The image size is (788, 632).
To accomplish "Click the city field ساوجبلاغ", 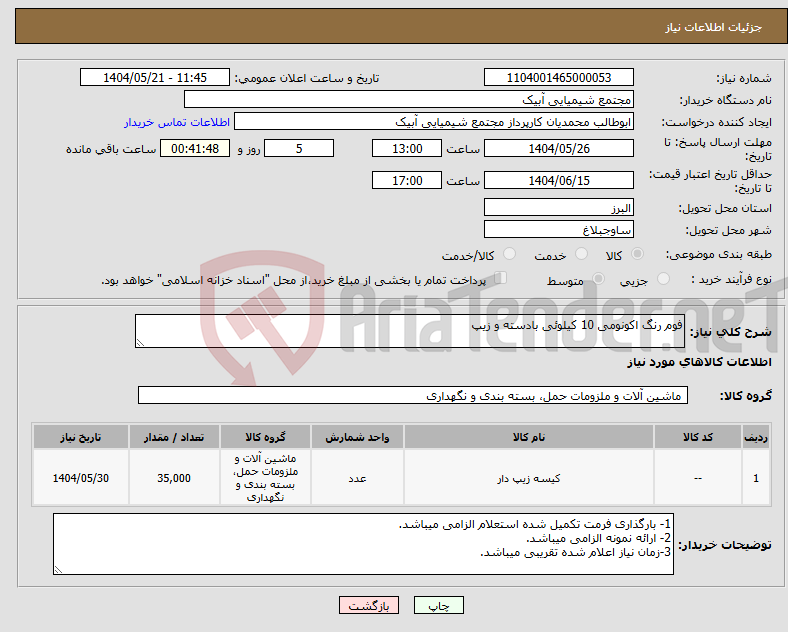I will [x=559, y=230].
